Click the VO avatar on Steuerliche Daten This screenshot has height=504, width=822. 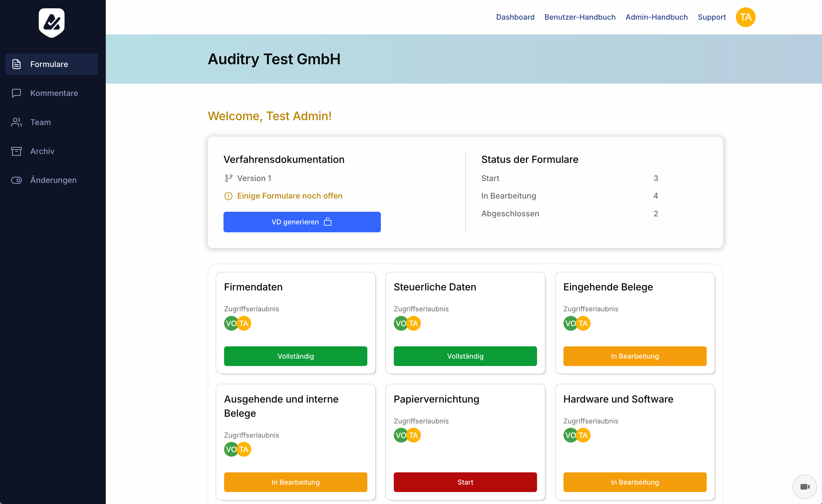coord(400,323)
